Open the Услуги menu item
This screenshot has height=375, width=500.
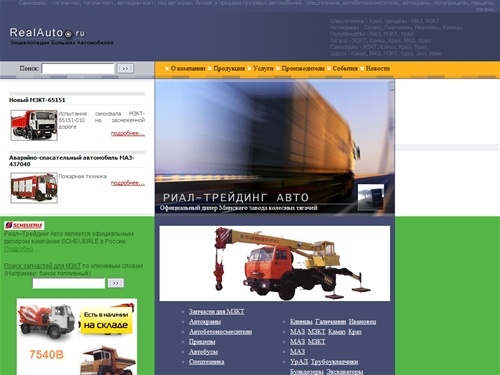(x=263, y=68)
